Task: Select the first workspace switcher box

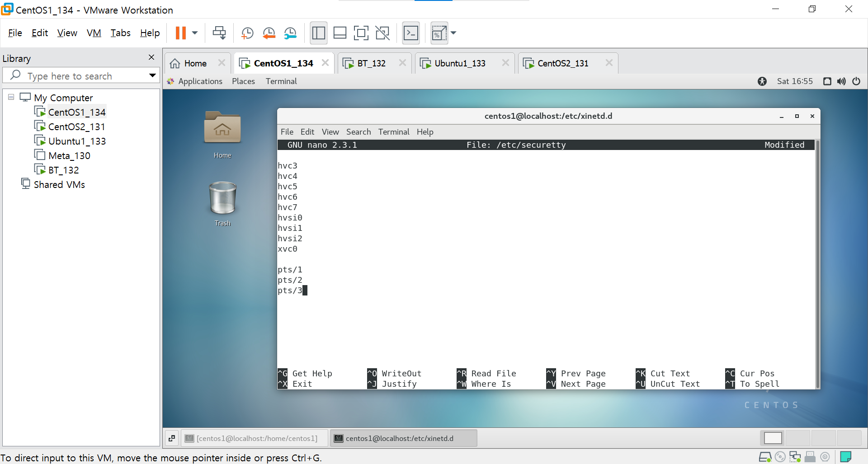Action: pyautogui.click(x=773, y=438)
